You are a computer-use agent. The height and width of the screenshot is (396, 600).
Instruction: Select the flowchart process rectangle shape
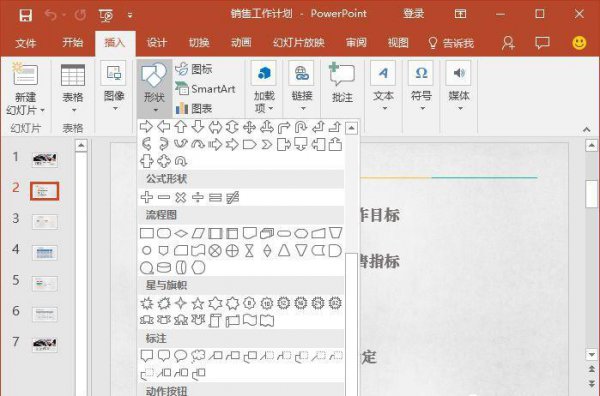147,233
